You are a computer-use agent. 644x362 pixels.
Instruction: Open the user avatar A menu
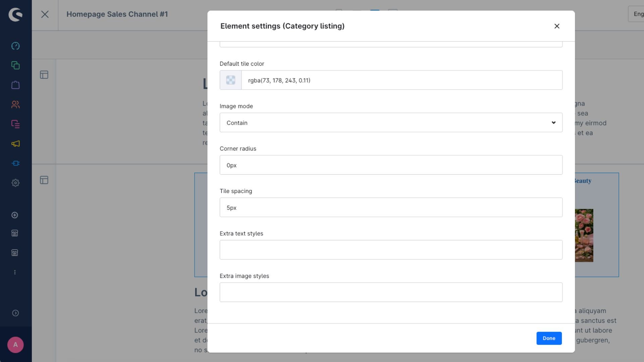15,345
